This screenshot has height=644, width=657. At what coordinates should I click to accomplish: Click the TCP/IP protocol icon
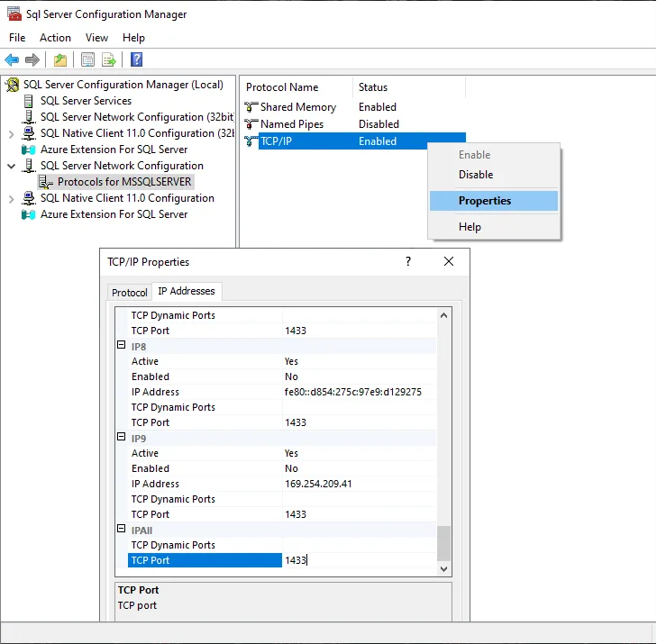pos(251,141)
